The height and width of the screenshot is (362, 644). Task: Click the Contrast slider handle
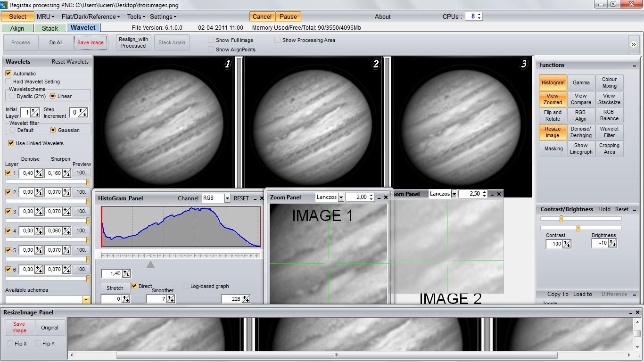click(x=561, y=219)
